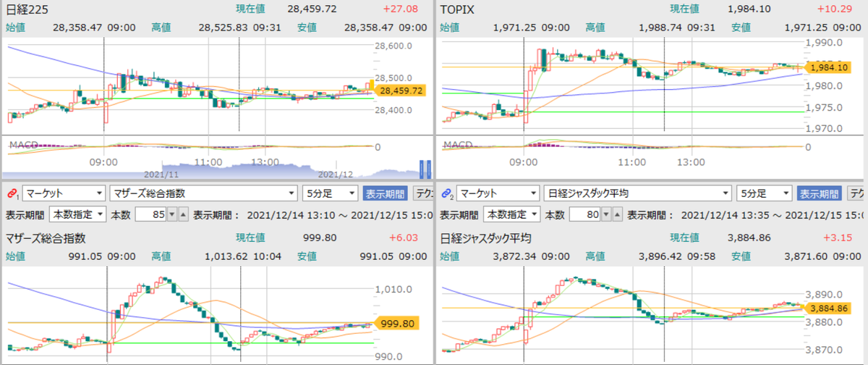The image size is (868, 365).
Task: Open the 本数指定 dropdown left of the 85 field
Action: click(77, 215)
